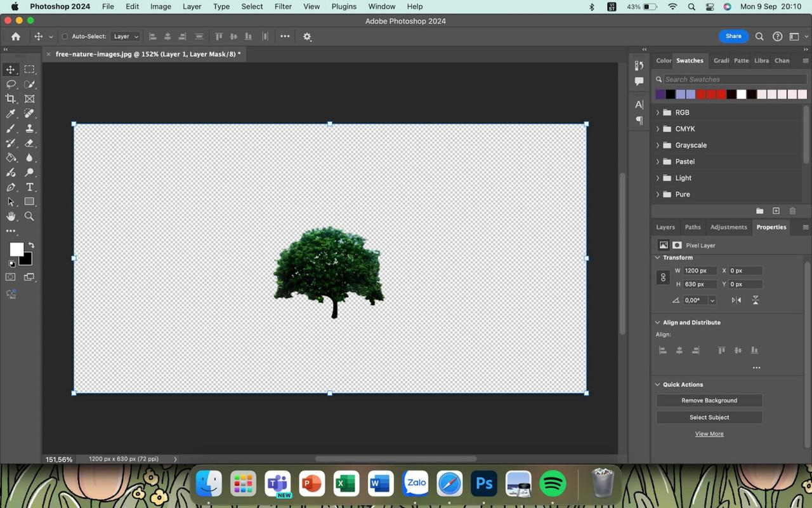Toggle the width-height link constraint

(663, 277)
